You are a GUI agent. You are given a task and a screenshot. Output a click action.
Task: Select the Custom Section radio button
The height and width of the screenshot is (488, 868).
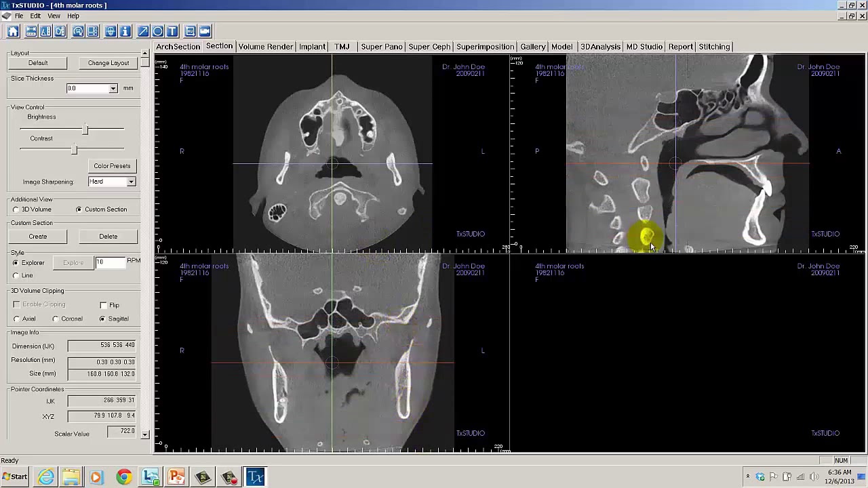pos(79,209)
